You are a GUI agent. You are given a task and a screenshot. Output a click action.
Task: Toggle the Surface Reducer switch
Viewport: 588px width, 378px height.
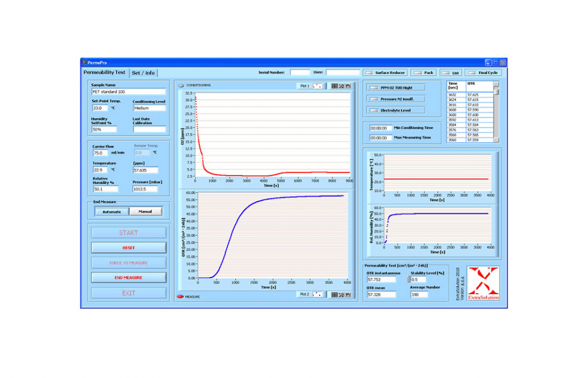pyautogui.click(x=369, y=73)
